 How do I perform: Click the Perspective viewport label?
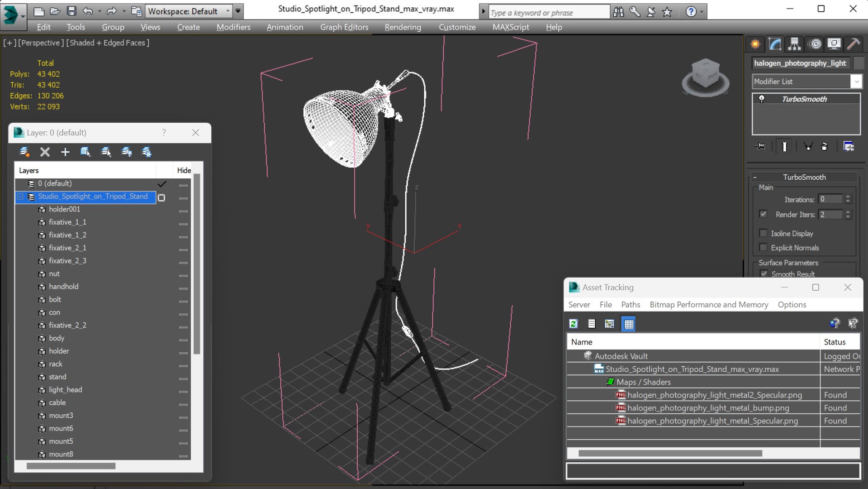point(40,43)
